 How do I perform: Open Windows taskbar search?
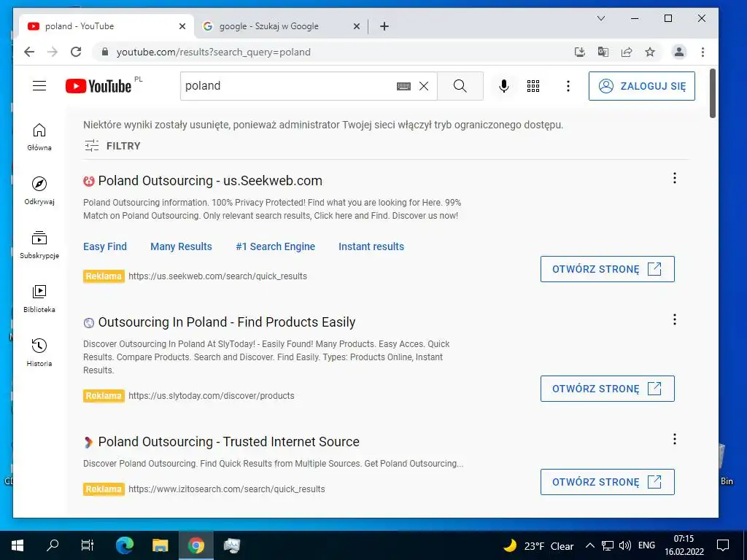click(53, 545)
